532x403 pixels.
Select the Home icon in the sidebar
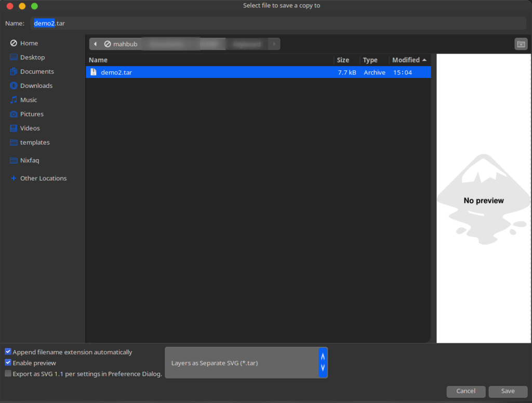14,43
